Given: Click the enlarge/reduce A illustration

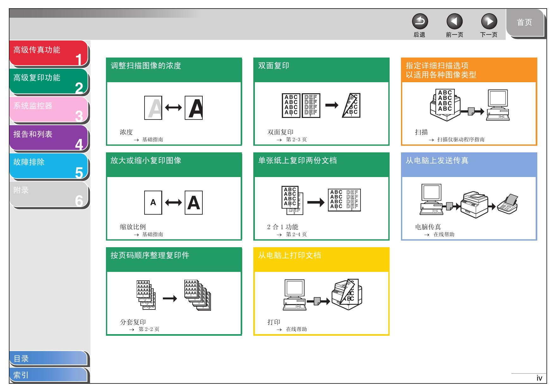Looking at the screenshot, I should click(173, 203).
